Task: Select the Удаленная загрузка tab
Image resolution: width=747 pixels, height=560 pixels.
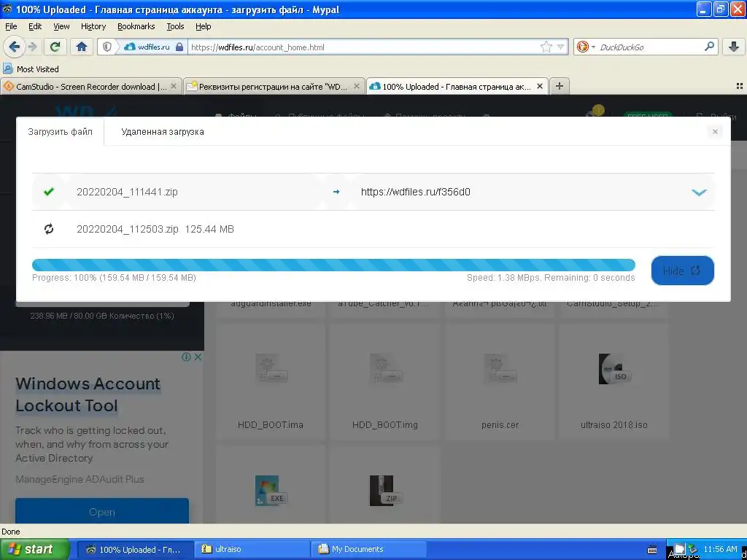Action: tap(163, 131)
